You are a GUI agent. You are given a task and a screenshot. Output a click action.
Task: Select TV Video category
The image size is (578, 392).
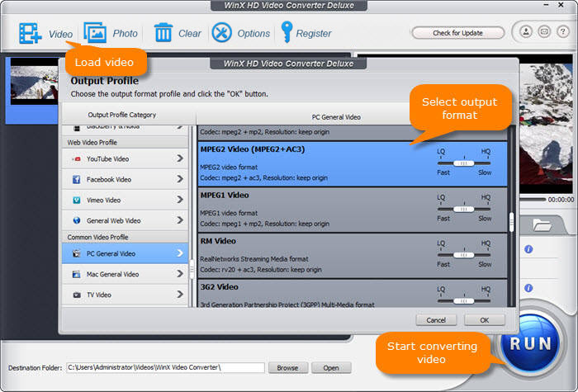point(125,295)
